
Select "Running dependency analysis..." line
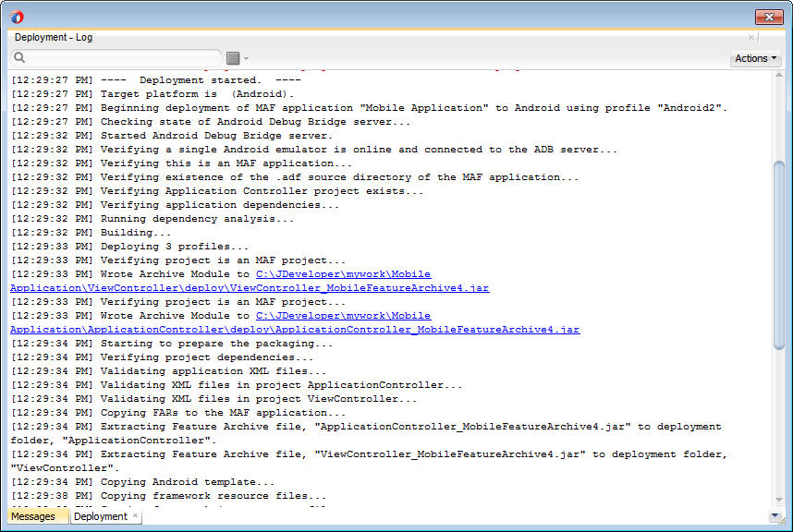152,219
